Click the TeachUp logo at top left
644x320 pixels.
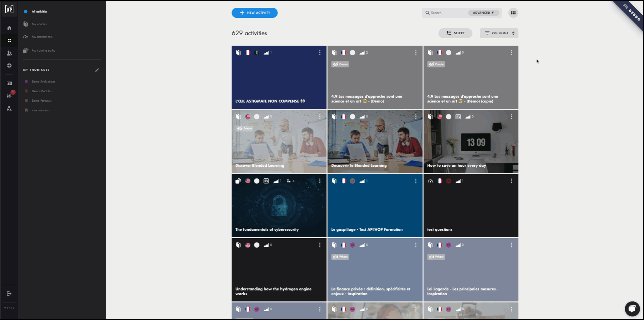coord(9,9)
